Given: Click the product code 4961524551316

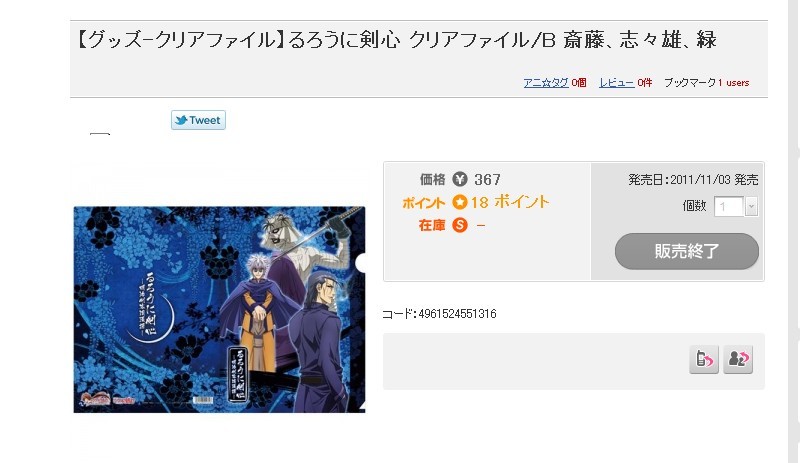Looking at the screenshot, I should (x=457, y=313).
